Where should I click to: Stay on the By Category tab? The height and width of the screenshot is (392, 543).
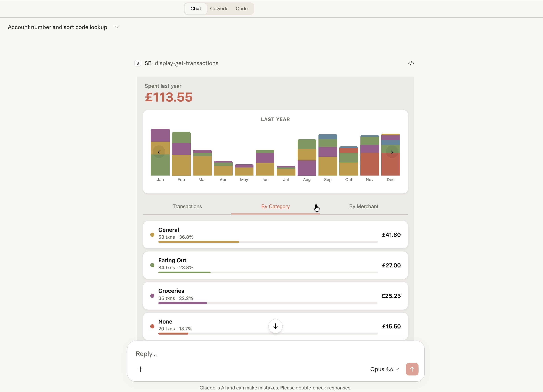[275, 206]
